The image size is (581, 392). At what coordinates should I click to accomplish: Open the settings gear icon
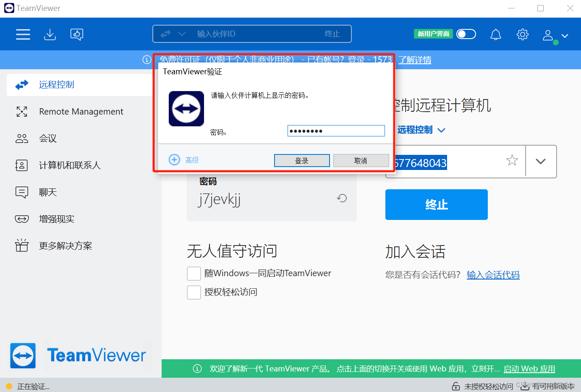point(523,34)
